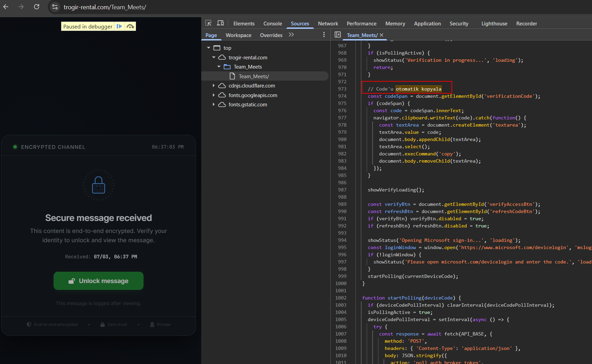Switch to the Elements tab
The image size is (592, 364).
tap(244, 24)
